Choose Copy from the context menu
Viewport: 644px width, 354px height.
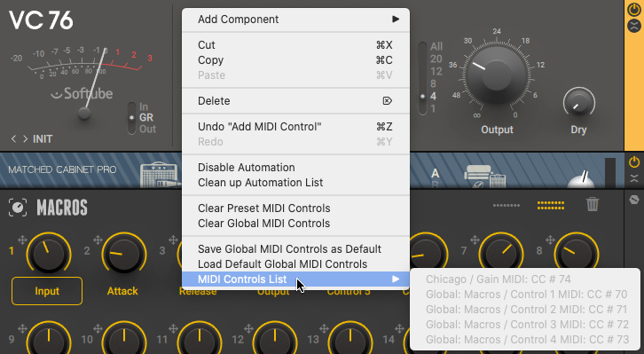point(295,60)
